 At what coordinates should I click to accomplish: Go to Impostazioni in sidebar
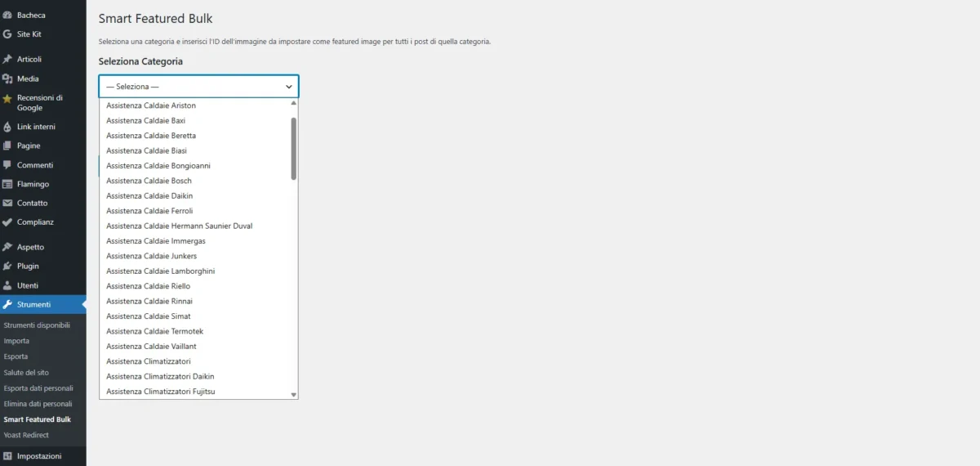tap(39, 456)
